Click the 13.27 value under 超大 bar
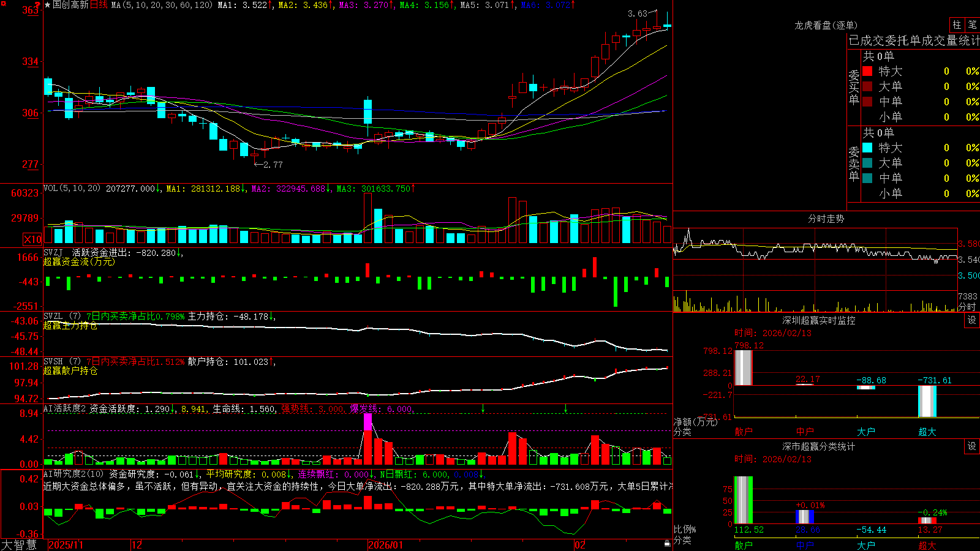The width and height of the screenshot is (980, 551). (x=930, y=530)
